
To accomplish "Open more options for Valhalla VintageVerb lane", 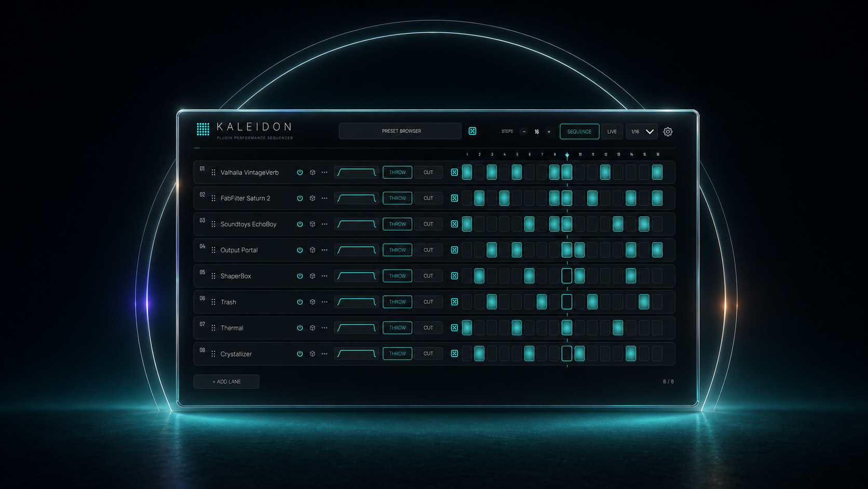I will [x=324, y=172].
